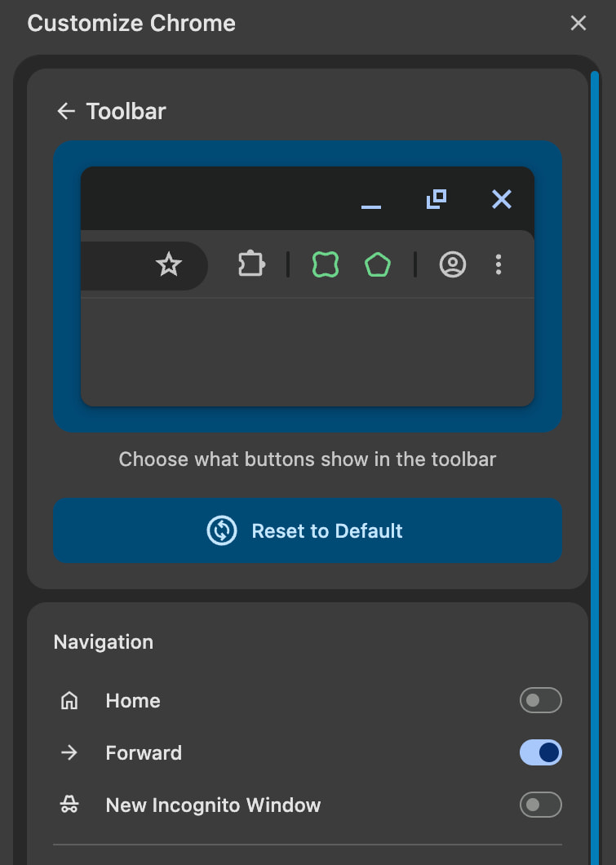Click the incognito hat icon in Navigation

pos(69,805)
